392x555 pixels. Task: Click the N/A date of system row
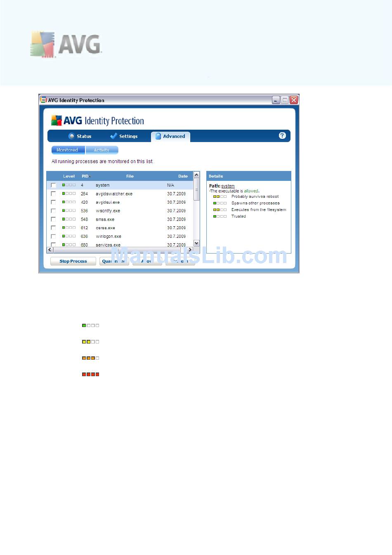coord(170,185)
